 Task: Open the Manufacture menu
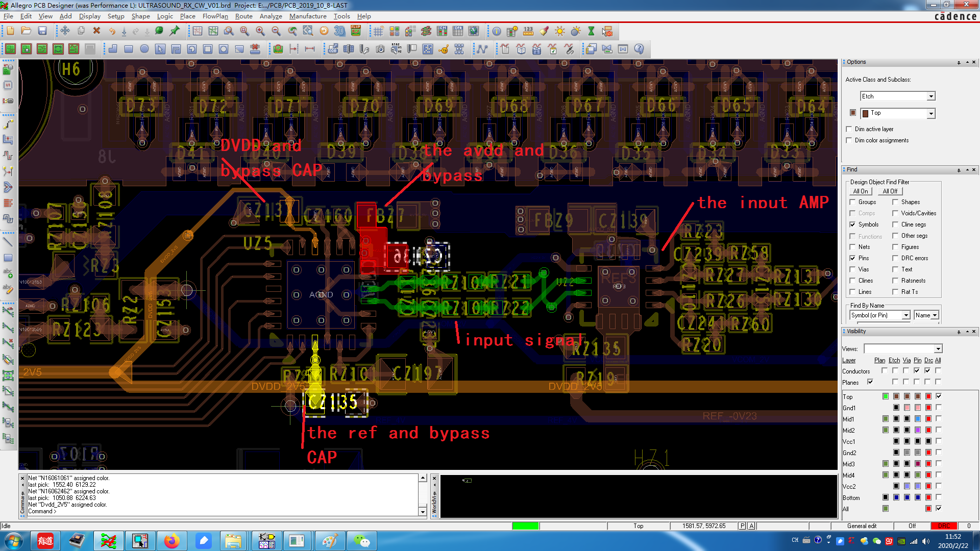point(307,16)
